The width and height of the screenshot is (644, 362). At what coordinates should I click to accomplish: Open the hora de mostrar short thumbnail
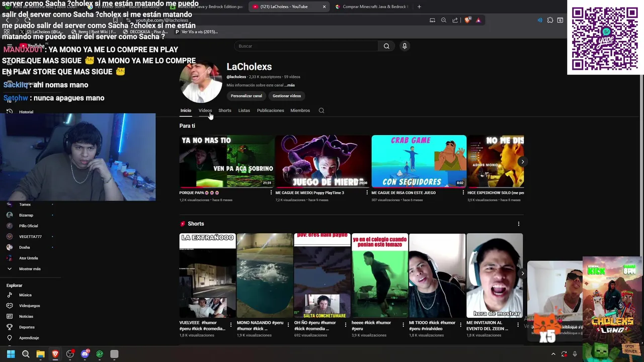coord(495,276)
